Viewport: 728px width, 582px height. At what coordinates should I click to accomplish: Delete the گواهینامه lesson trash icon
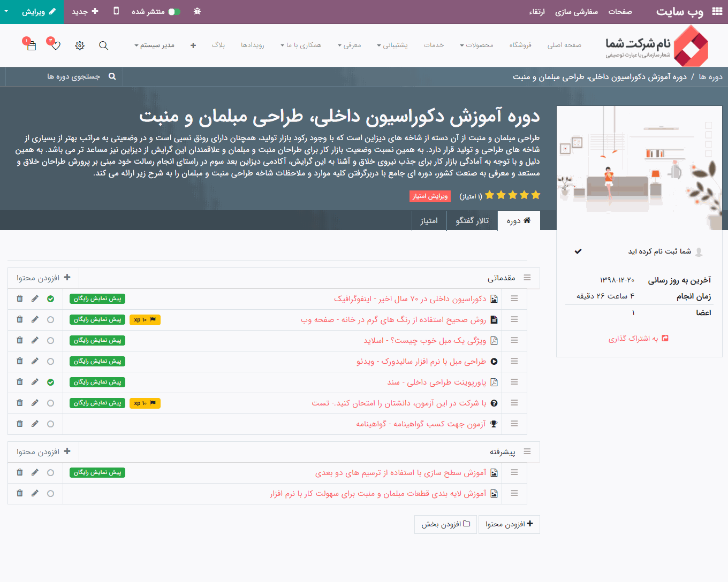[x=20, y=424]
